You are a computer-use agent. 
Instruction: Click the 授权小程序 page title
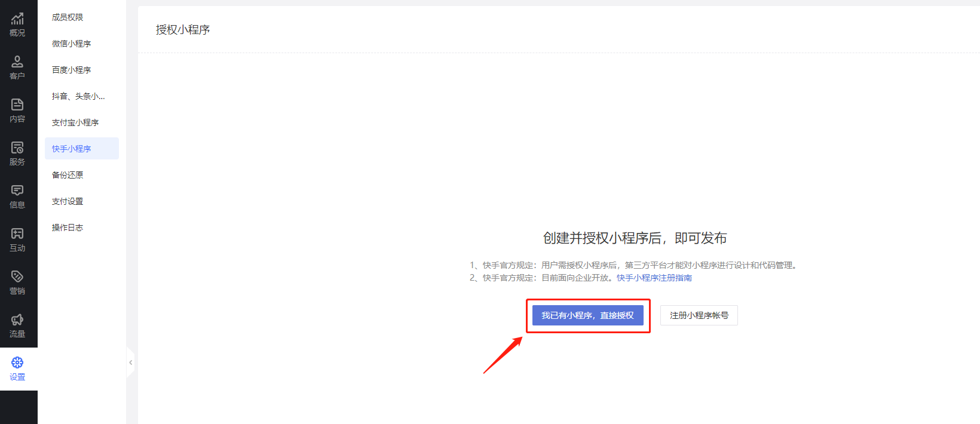(x=183, y=29)
